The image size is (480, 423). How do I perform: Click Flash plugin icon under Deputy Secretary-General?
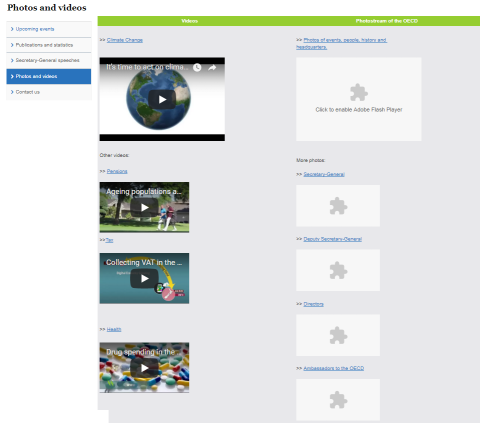(x=338, y=270)
